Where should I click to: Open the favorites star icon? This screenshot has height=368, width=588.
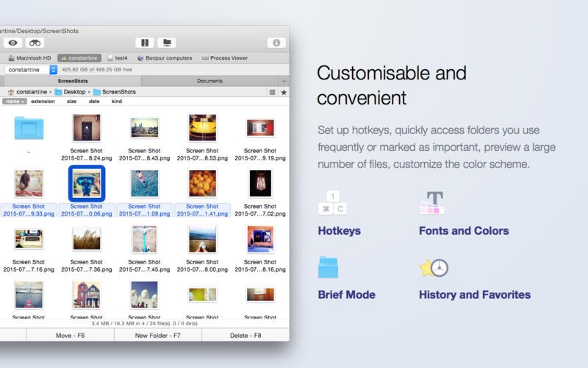pos(284,92)
